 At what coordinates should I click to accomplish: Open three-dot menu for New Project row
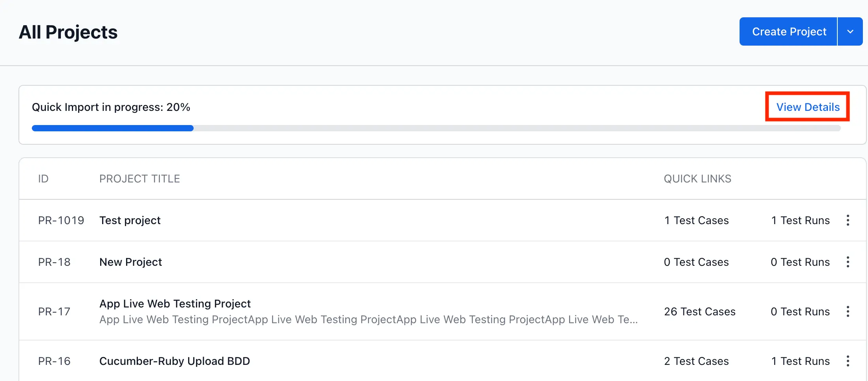848,262
